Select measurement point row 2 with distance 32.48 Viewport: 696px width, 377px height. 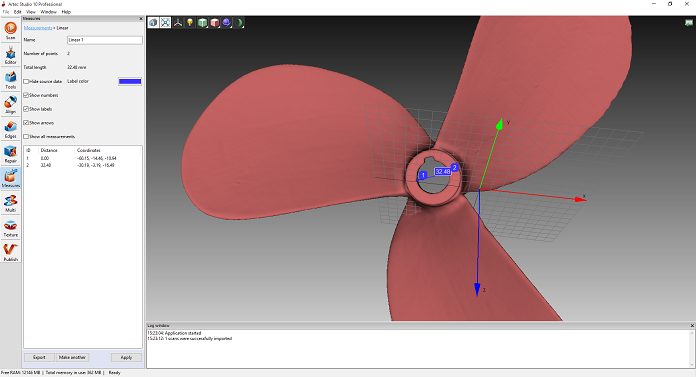[x=83, y=165]
